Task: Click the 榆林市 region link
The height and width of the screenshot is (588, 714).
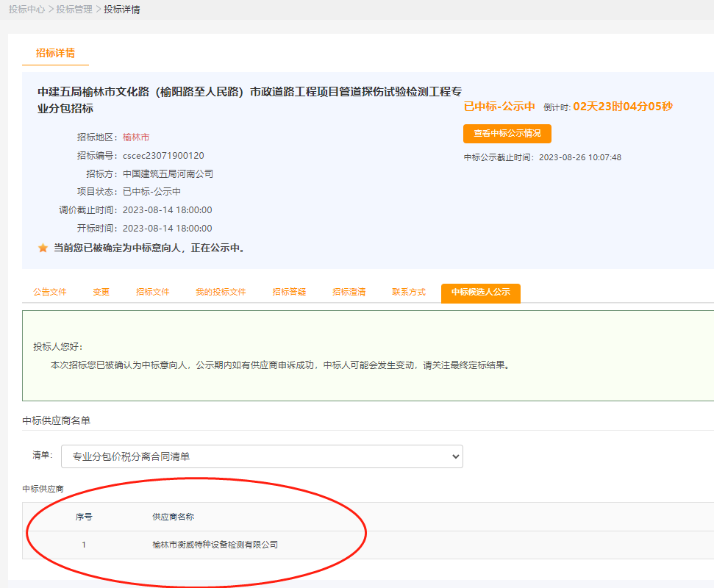Action: tap(136, 137)
